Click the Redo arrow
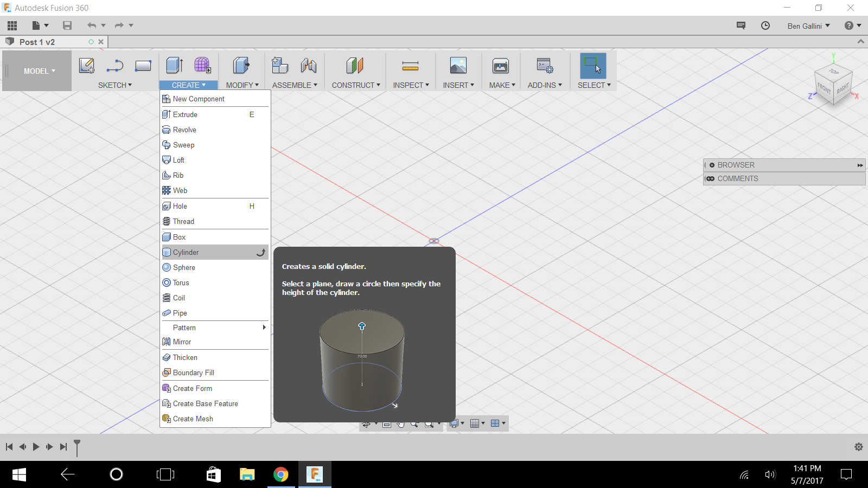Screen dimensions: 868x488 [119, 25]
